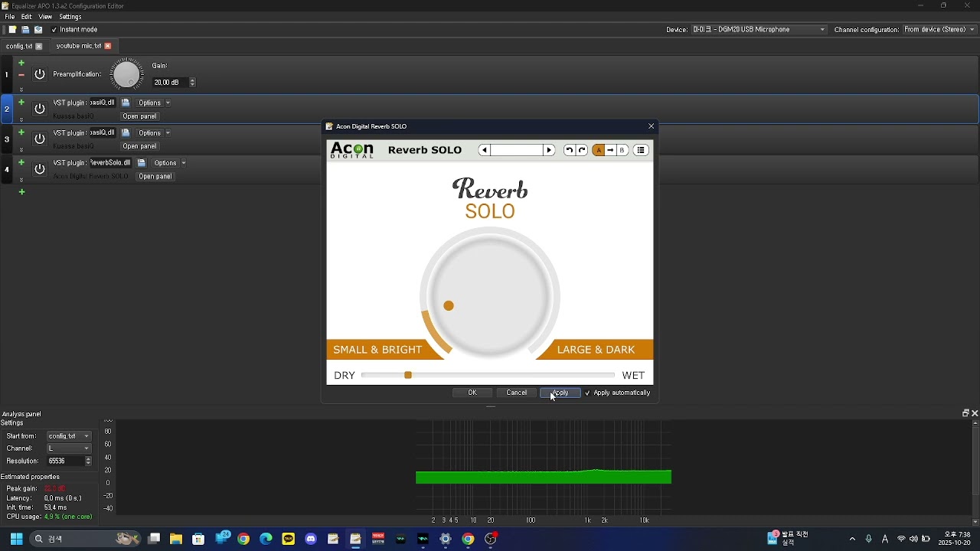Screen dimensions: 980x551
Task: Redo change in Reverb SOLO
Action: [583, 150]
